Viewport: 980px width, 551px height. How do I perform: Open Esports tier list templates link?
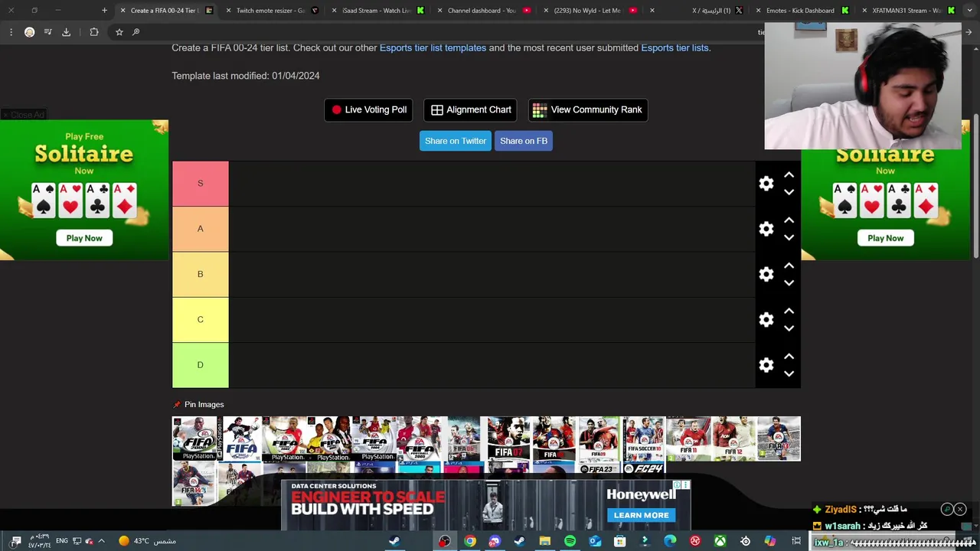point(433,47)
